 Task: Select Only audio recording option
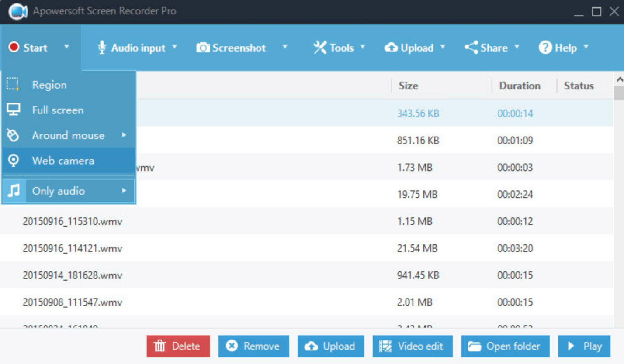[x=69, y=191]
